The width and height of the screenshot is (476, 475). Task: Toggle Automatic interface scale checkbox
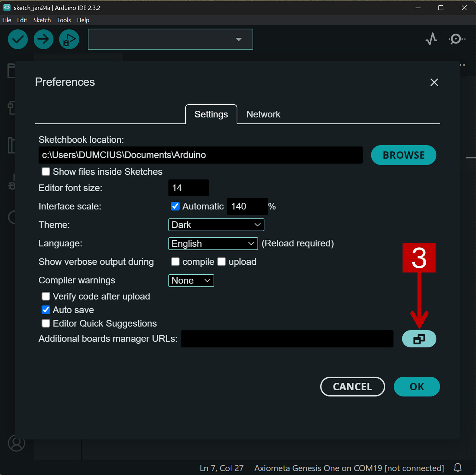175,206
